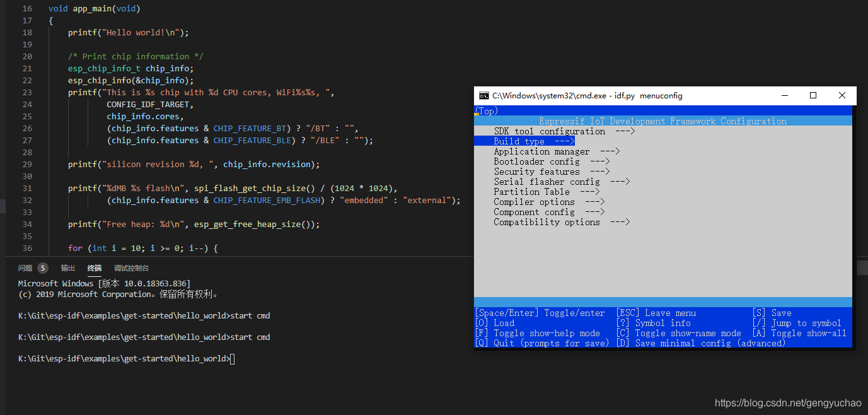The image size is (868, 415).
Task: Open Serial flasher config submenu
Action: tap(562, 182)
